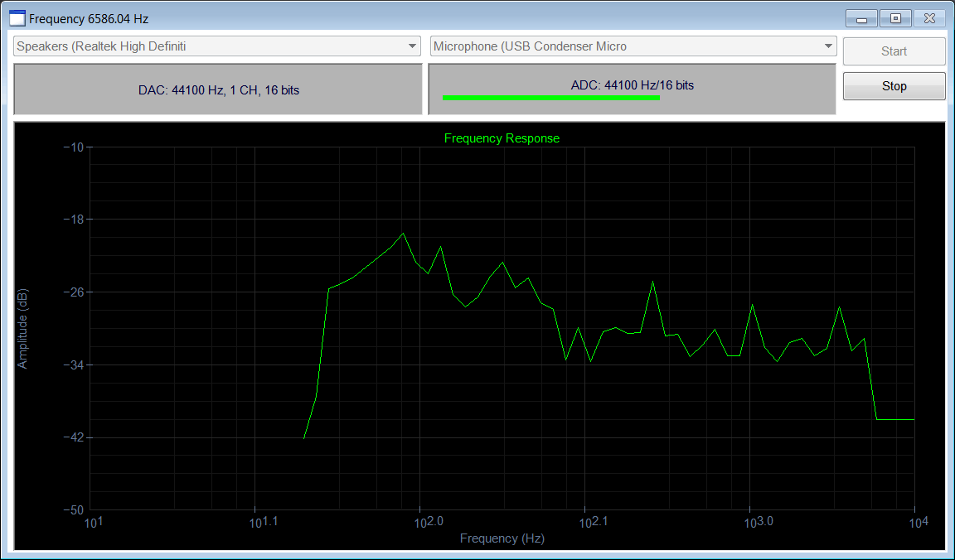This screenshot has width=955, height=560.
Task: Click the highest peak of the green curve
Action: (403, 234)
